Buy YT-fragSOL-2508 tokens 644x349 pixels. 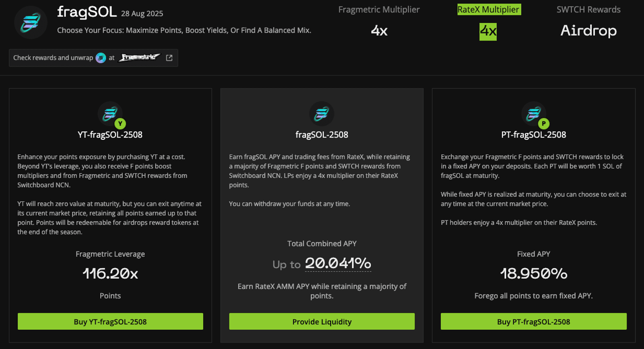tap(110, 322)
